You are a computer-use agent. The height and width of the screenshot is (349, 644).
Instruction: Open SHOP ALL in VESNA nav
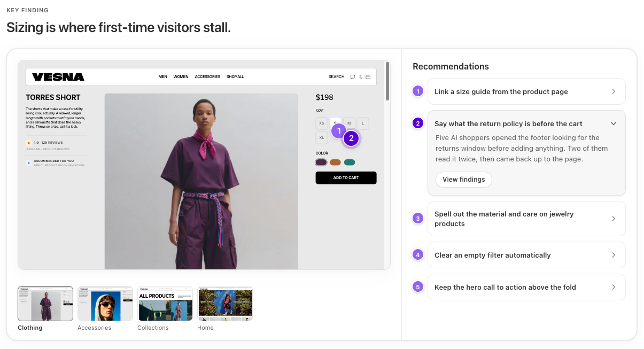pos(235,77)
